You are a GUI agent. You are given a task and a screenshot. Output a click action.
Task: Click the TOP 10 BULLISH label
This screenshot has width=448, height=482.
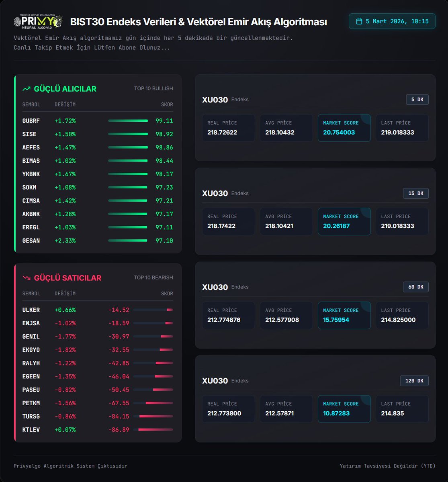coord(153,88)
